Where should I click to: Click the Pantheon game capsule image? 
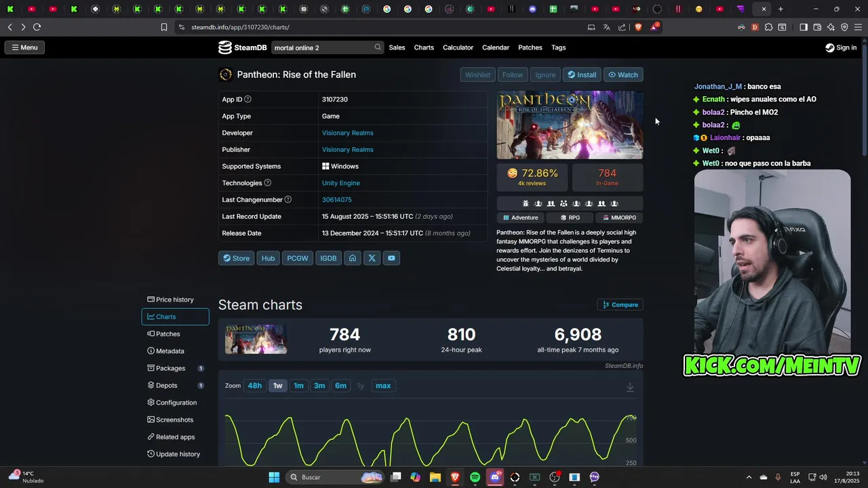coord(570,125)
